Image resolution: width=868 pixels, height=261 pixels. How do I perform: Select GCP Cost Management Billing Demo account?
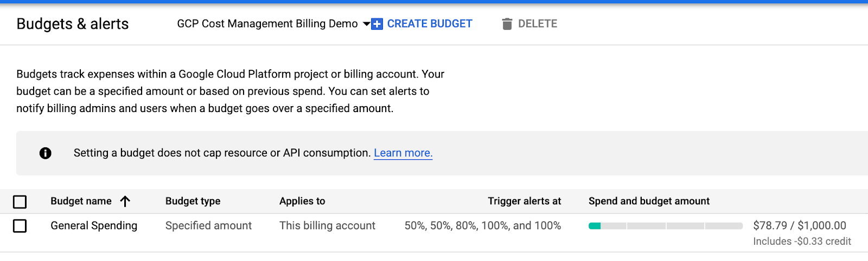(x=267, y=24)
